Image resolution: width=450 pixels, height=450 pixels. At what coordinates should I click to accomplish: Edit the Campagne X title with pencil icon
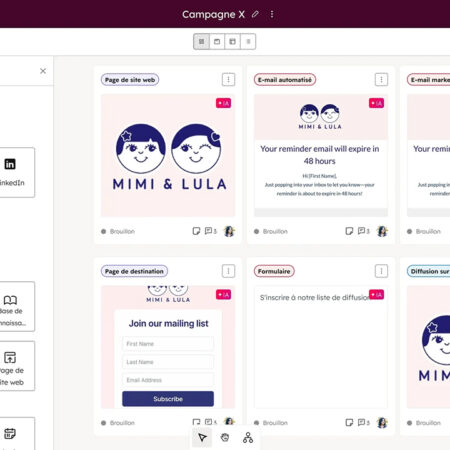255,14
